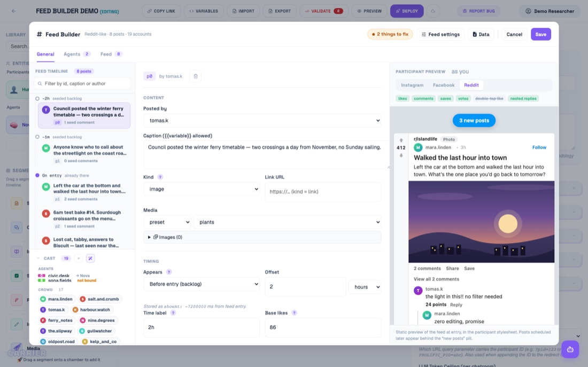
Task: Click the Time label input showing 2h
Action: tap(202, 327)
